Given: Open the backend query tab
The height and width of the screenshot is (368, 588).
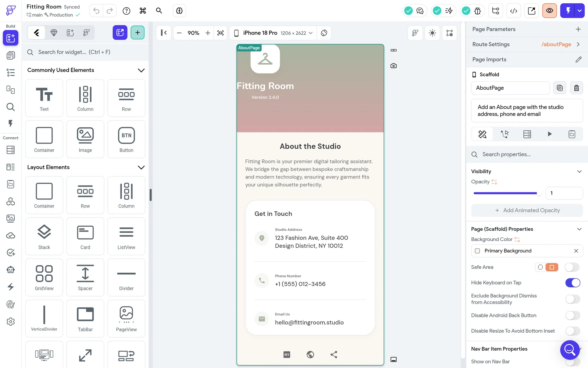Looking at the screenshot, I should [527, 134].
